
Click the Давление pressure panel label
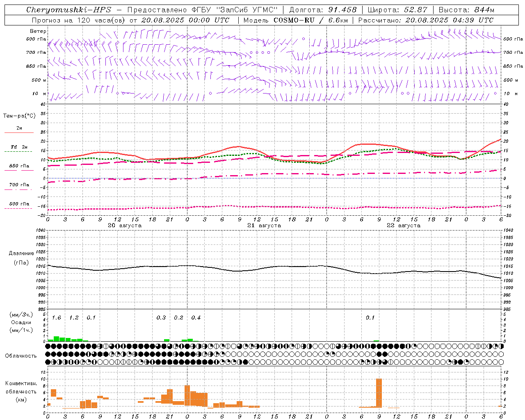pyautogui.click(x=21, y=253)
